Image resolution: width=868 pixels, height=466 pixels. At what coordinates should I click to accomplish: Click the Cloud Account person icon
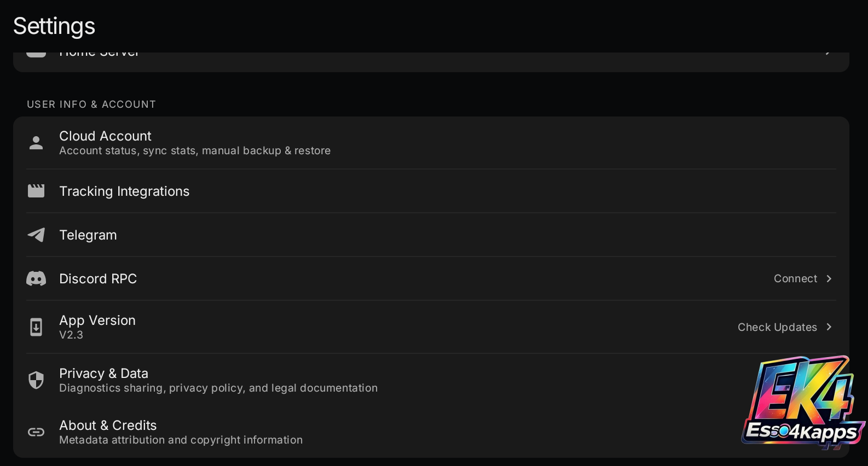[x=36, y=143]
